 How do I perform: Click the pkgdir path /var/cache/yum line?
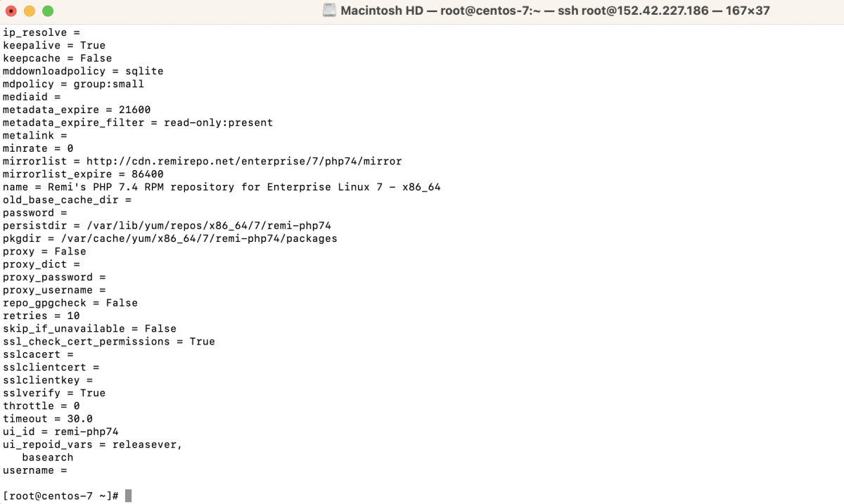point(170,238)
